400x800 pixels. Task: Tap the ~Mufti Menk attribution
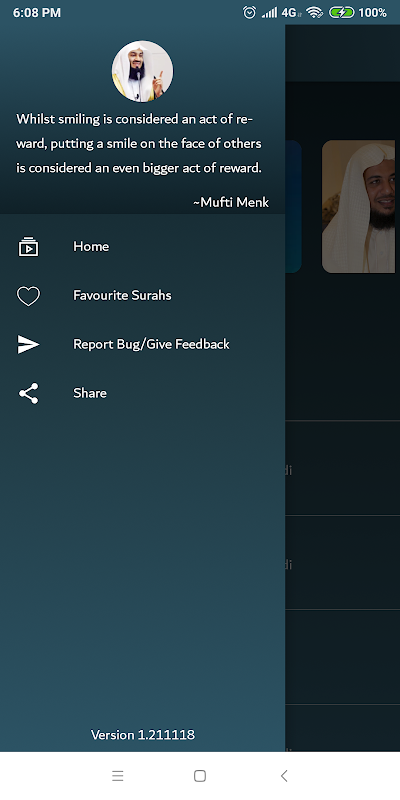point(231,203)
